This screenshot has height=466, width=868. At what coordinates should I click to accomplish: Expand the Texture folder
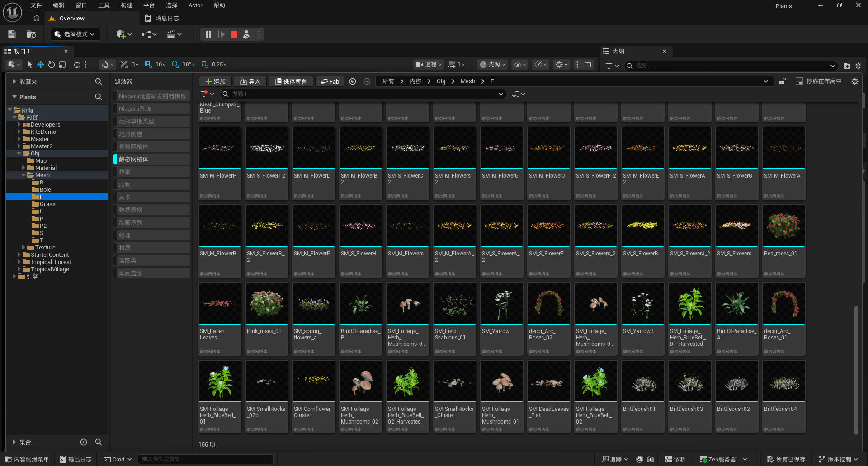(24, 247)
